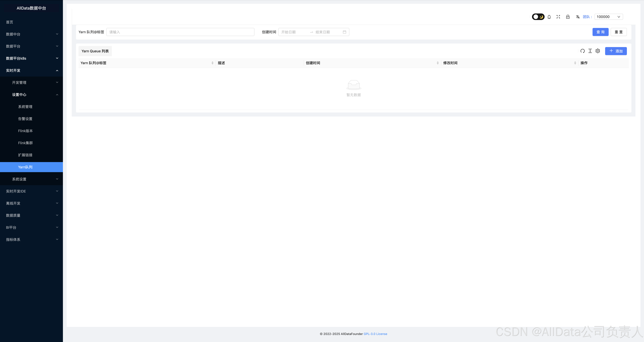Open the 团队 100000 dropdown
Image resolution: width=644 pixels, height=342 pixels.
[x=608, y=17]
